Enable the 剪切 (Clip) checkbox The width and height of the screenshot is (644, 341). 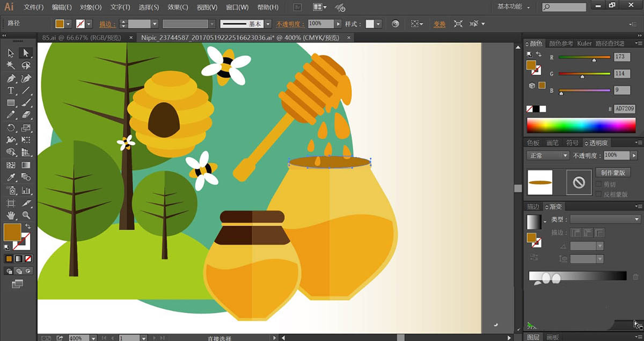599,184
